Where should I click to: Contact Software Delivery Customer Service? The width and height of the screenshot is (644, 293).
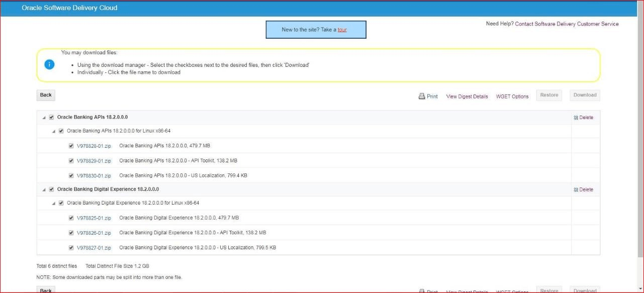point(566,24)
